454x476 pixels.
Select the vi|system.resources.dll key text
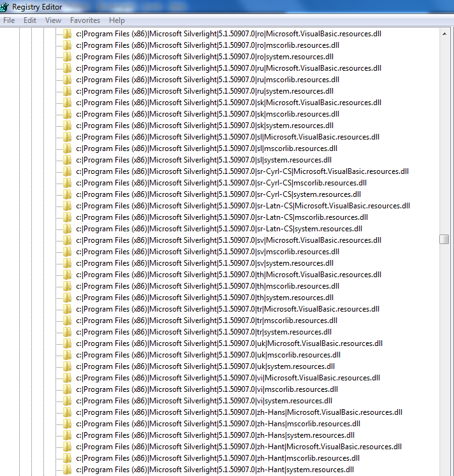tap(204, 401)
